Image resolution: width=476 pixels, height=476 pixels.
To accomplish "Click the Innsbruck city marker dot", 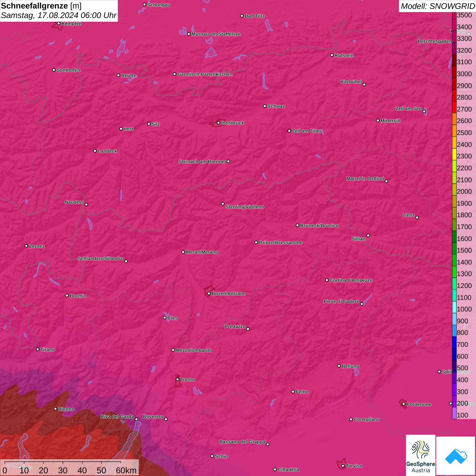I will (x=218, y=123).
